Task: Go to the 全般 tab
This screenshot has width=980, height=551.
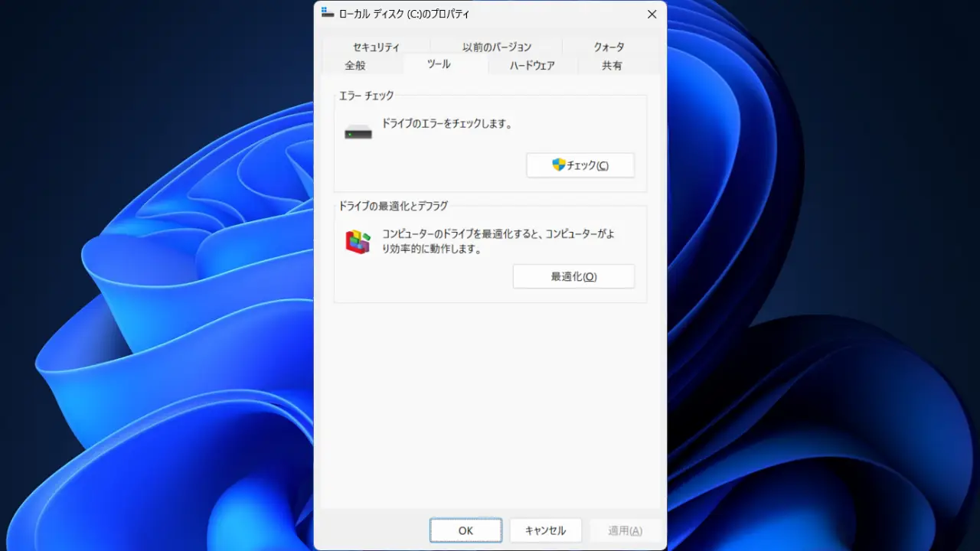Action: pyautogui.click(x=355, y=65)
